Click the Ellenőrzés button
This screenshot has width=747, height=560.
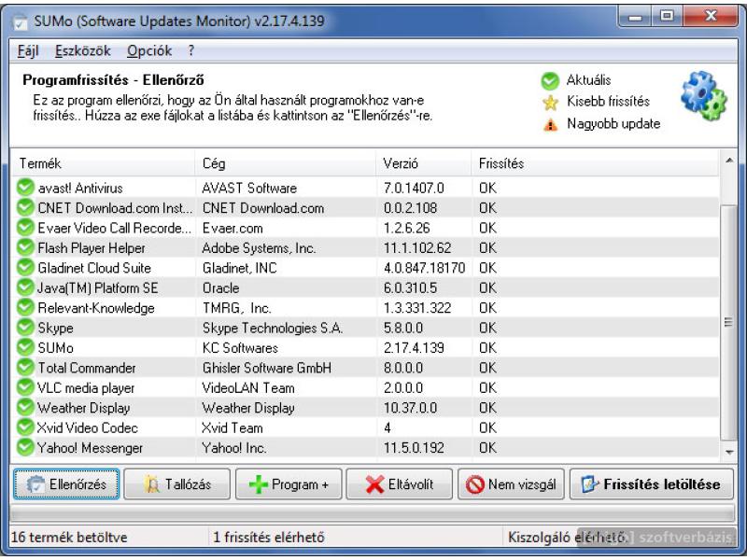(x=66, y=484)
